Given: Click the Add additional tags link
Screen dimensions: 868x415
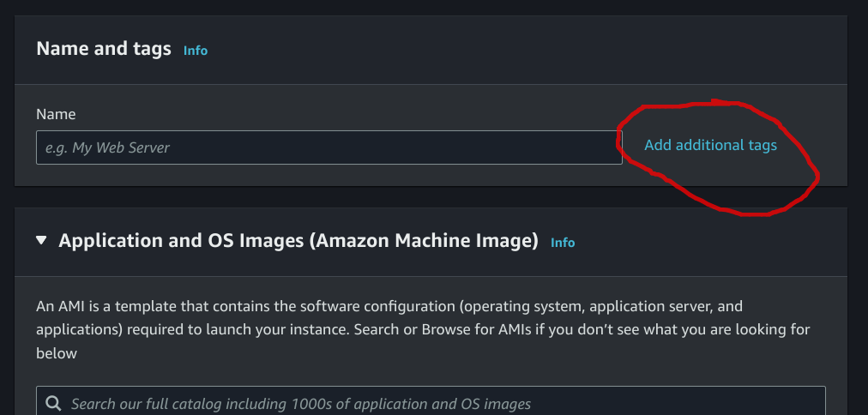Looking at the screenshot, I should [x=710, y=145].
